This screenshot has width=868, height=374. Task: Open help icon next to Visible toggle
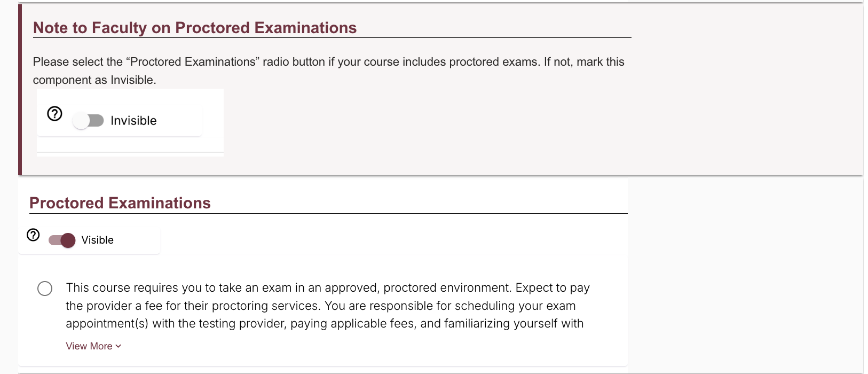click(x=33, y=235)
